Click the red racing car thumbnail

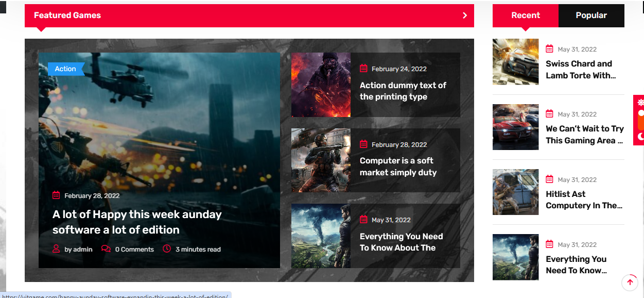(516, 127)
